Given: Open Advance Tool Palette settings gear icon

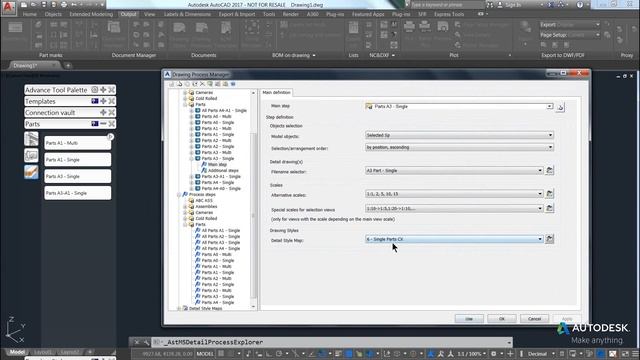Looking at the screenshot, I should click(95, 90).
